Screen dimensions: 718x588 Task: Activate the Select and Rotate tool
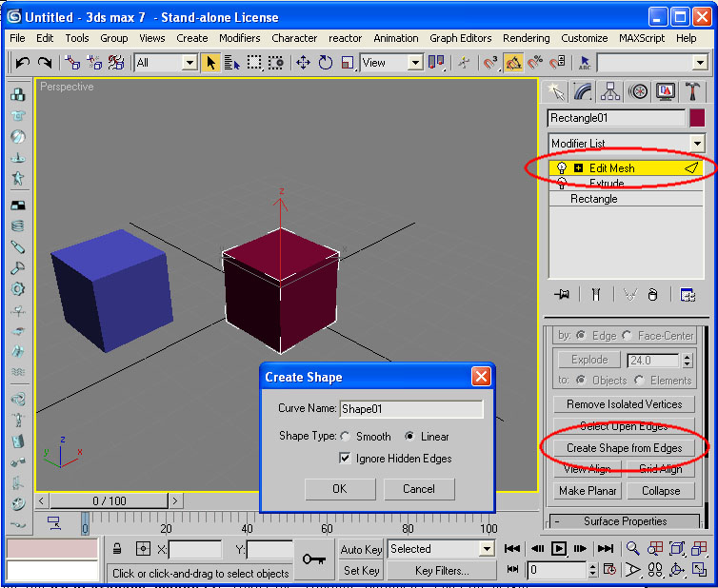pyautogui.click(x=325, y=63)
